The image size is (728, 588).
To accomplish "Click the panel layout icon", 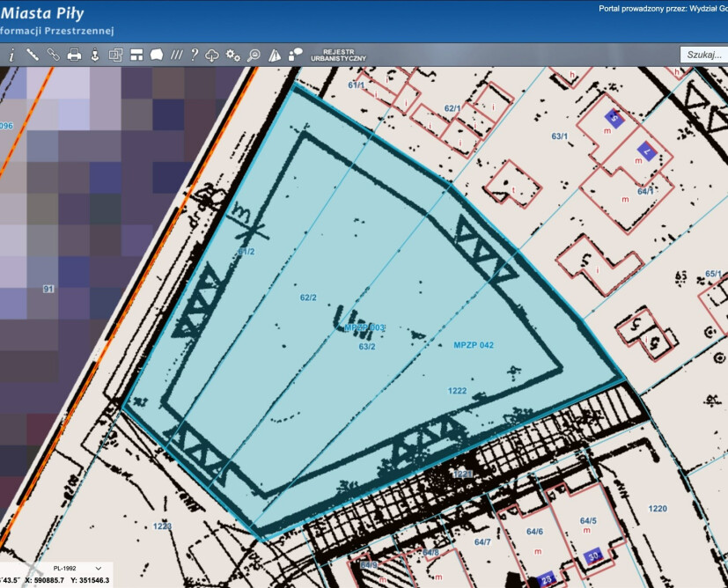I will click(136, 55).
